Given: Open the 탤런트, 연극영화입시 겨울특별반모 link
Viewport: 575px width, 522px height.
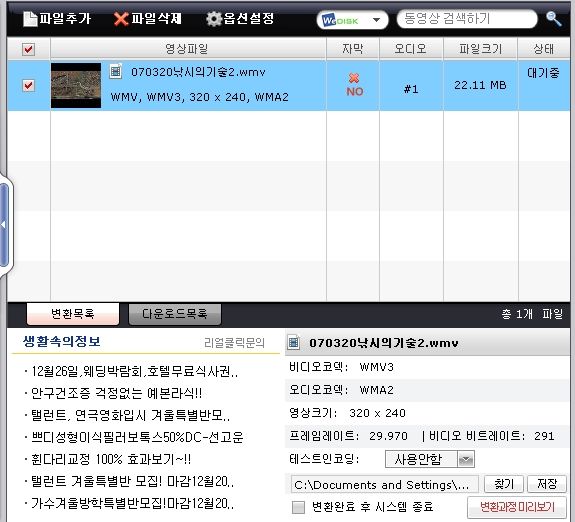Looking at the screenshot, I should (131, 416).
